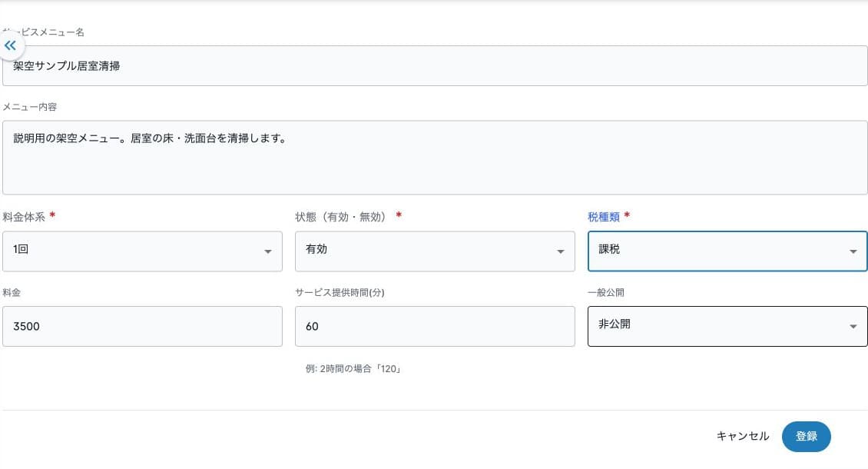
Task: Click the 状態（有効・無効） label
Action: pyautogui.click(x=343, y=217)
